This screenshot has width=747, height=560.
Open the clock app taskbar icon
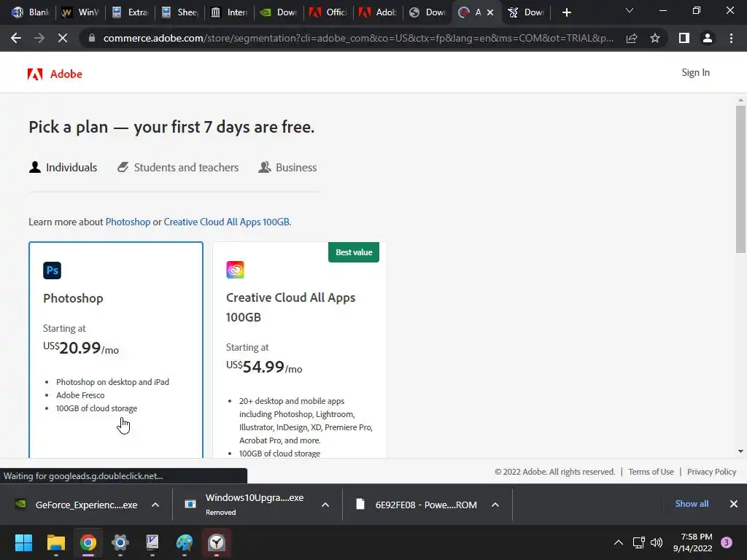pyautogui.click(x=217, y=542)
